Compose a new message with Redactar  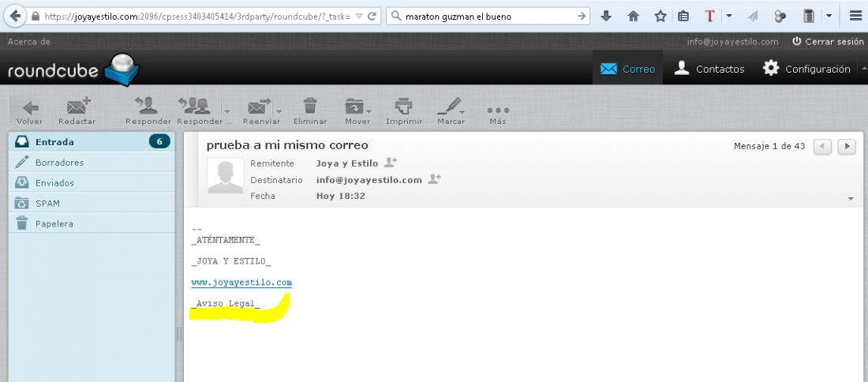tap(77, 111)
